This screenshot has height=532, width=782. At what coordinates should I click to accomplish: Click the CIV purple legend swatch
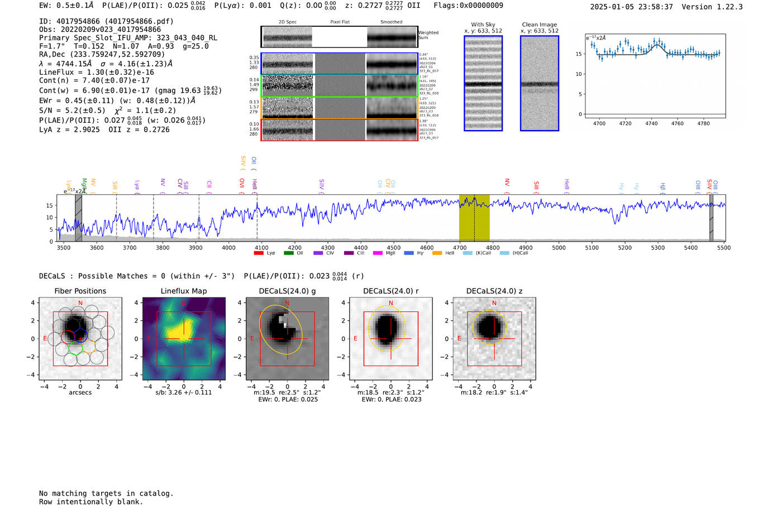(x=318, y=253)
